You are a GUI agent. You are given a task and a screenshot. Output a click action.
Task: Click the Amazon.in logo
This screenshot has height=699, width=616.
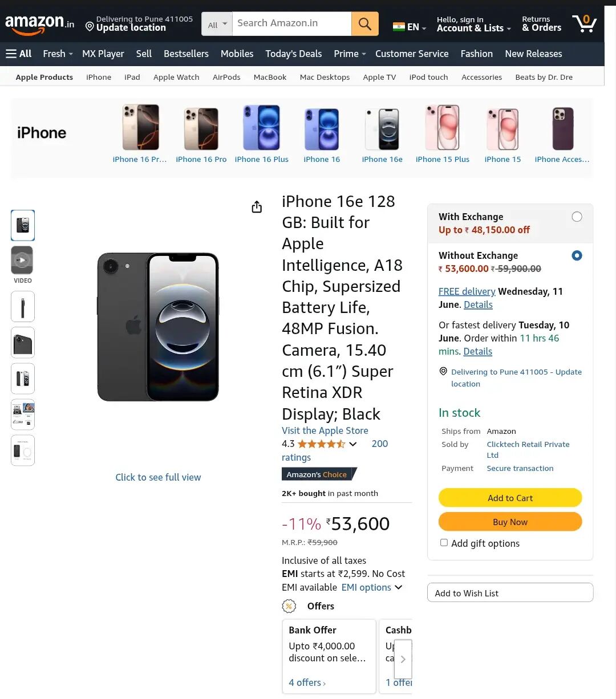tap(39, 24)
